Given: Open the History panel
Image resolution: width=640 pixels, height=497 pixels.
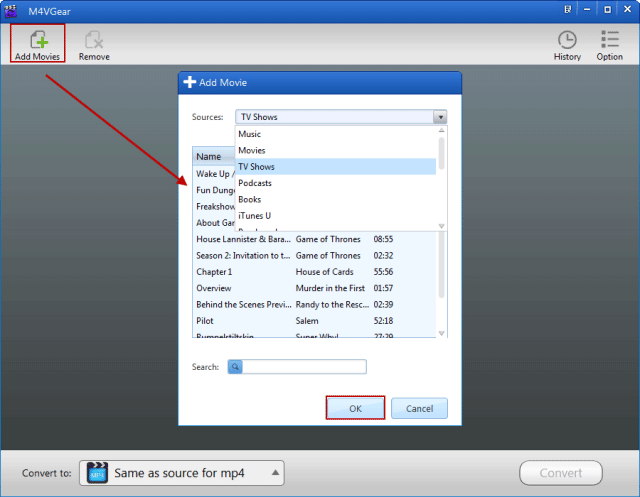Looking at the screenshot, I should click(567, 45).
